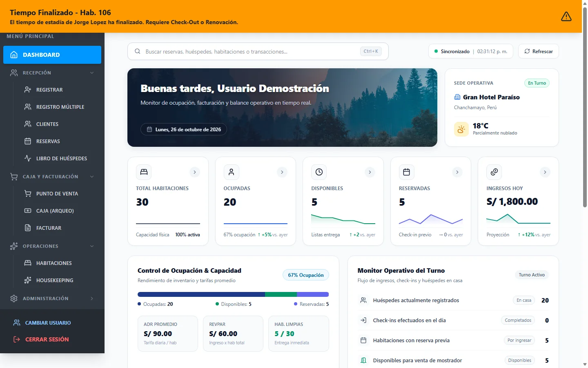588x368 pixels.
Task: Click the magnifier icon in the search bar
Action: point(138,52)
